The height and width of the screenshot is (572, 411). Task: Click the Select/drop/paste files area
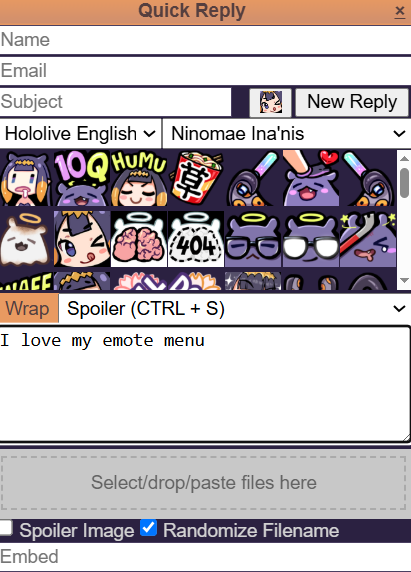203,483
